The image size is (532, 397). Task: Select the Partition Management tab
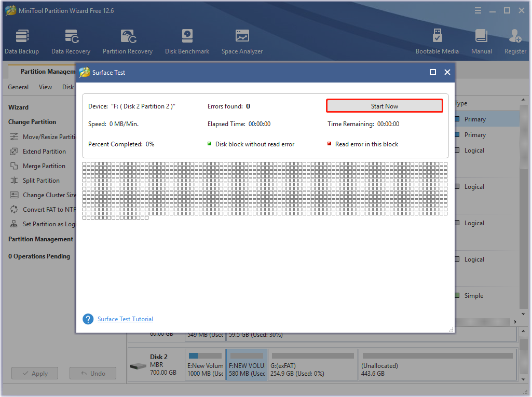point(43,72)
